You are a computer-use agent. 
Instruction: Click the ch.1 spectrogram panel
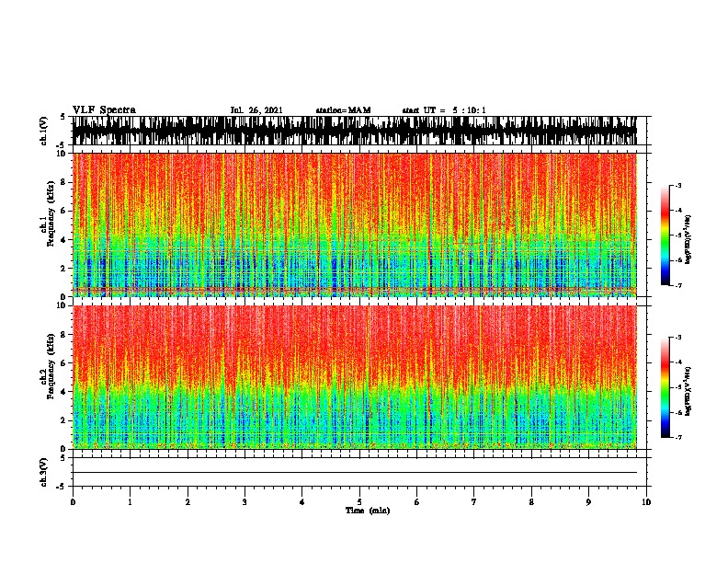[x=355, y=224]
